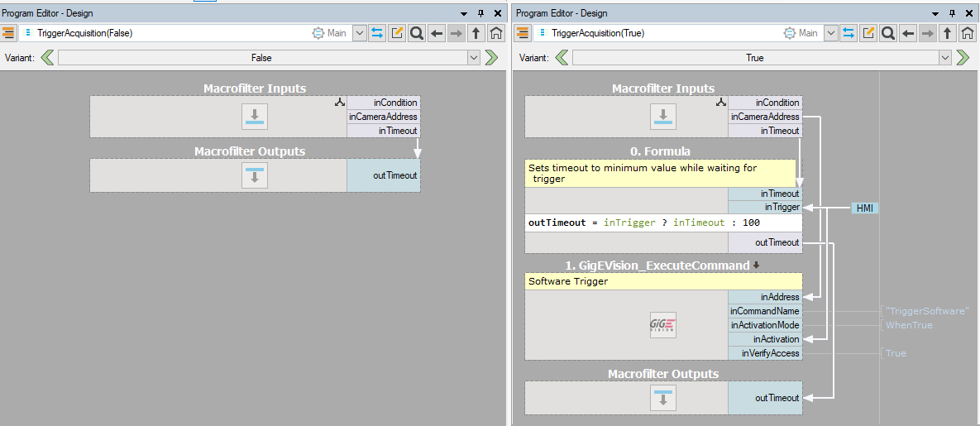980x426 pixels.
Task: Expand the macrofilter path dropdown next to TriggerAcquisition(True)
Action: tap(831, 33)
